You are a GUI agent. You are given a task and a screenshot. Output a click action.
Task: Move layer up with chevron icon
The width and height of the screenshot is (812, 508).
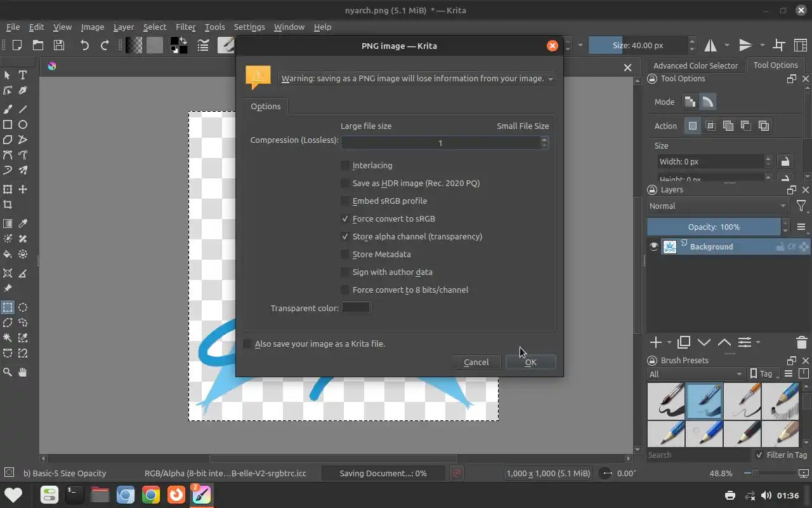tap(724, 342)
